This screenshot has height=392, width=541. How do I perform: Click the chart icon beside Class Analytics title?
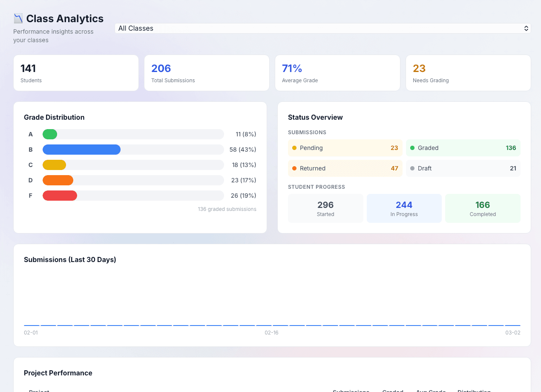[18, 18]
